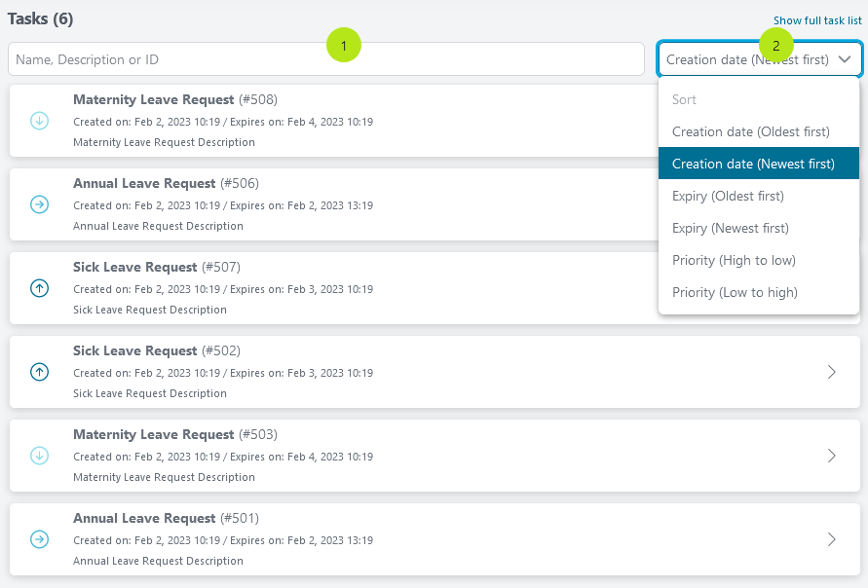
Task: Open Annual Leave Request (#501) title
Action: coord(166,518)
